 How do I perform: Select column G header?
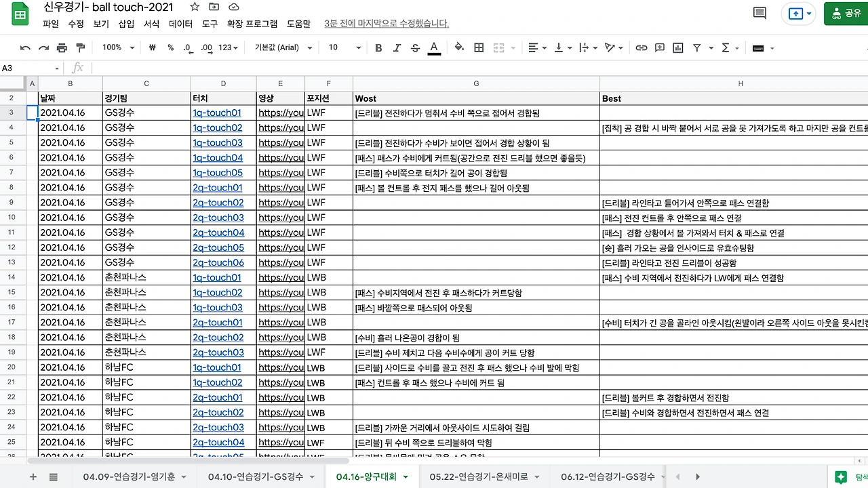[x=476, y=83]
